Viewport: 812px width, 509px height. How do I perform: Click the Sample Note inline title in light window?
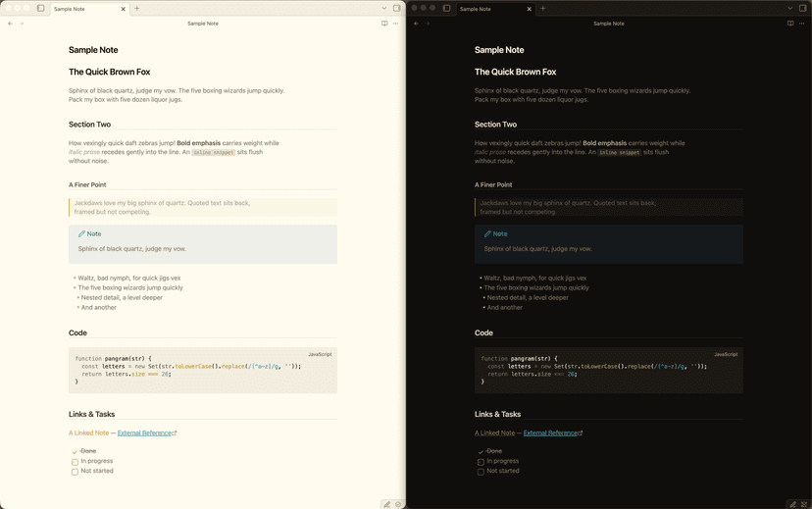93,50
